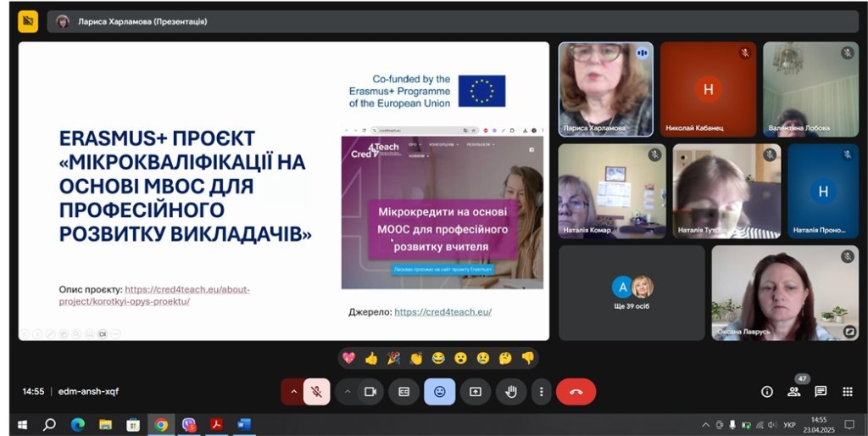
Task: Expand video settings arrow beside camera
Action: (x=347, y=391)
